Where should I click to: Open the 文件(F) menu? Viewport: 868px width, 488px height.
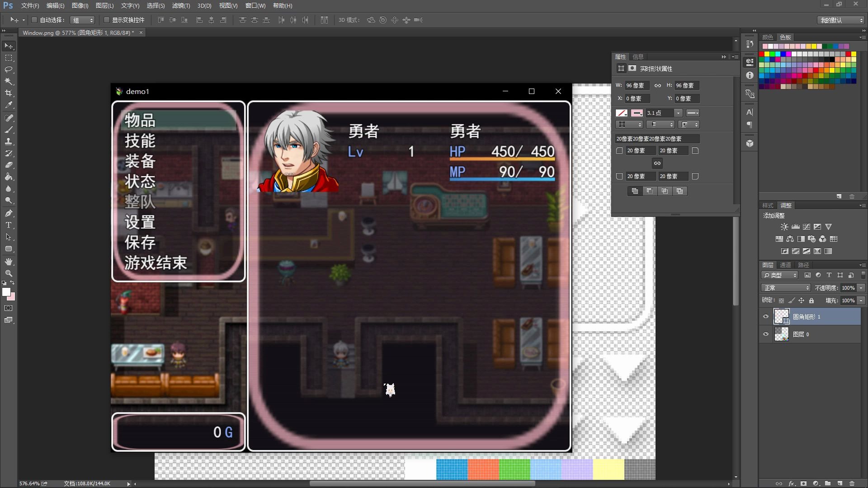coord(30,5)
